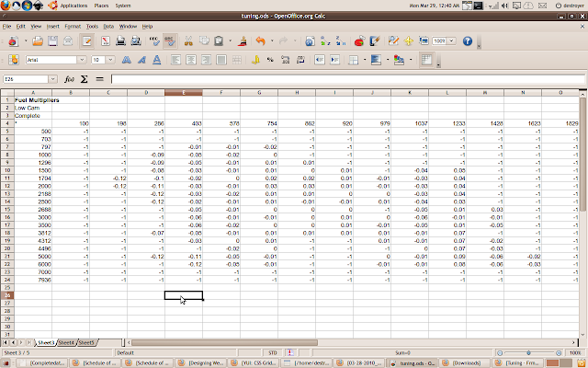Switch to the Sheet4 tab
Image resolution: width=588 pixels, height=368 pixels.
coord(66,342)
